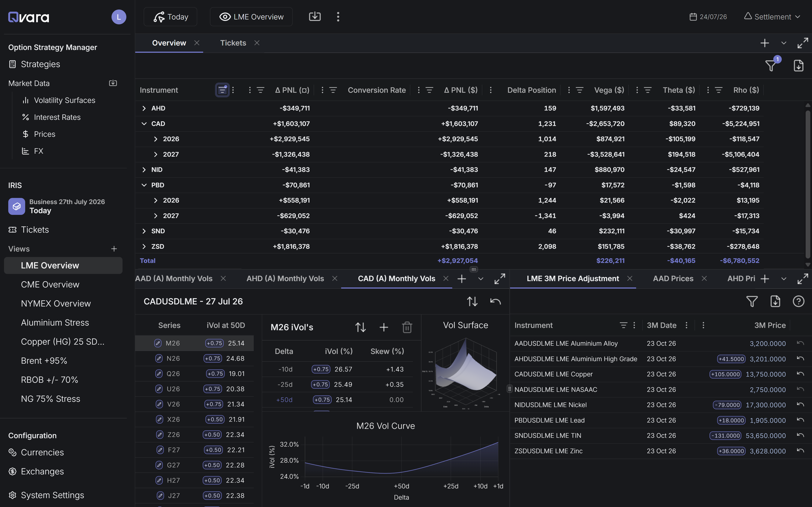Click the horizontal panel splitter handle
The width and height of the screenshot is (812, 507).
474,269
